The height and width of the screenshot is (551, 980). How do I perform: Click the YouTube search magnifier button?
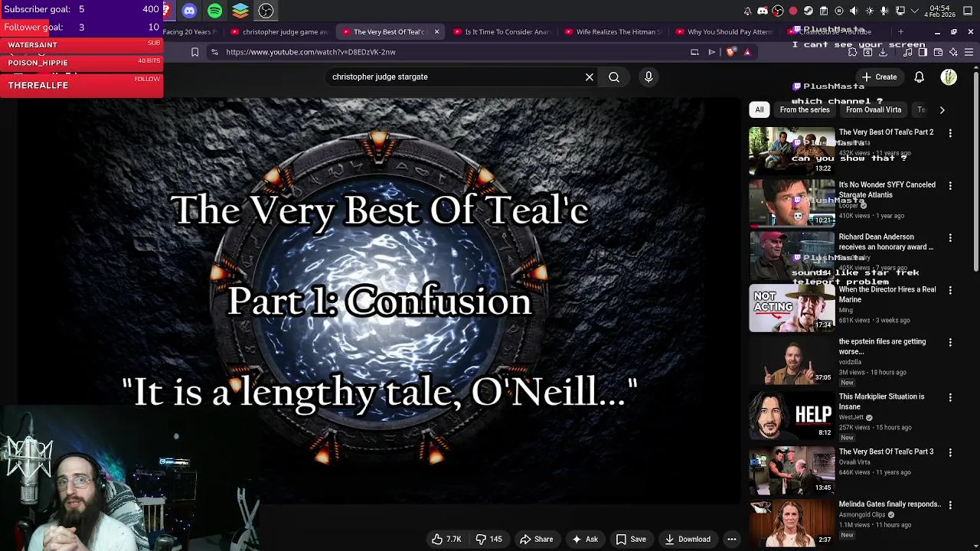[x=614, y=77]
